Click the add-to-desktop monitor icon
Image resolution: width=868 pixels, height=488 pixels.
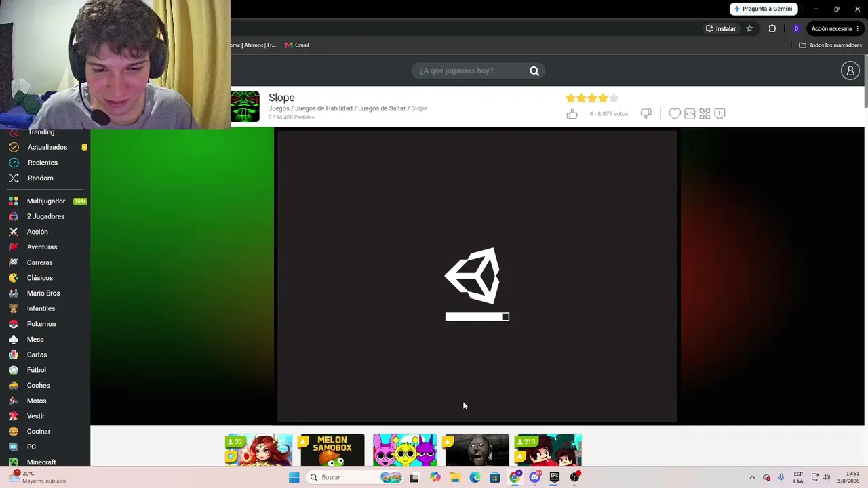[719, 114]
